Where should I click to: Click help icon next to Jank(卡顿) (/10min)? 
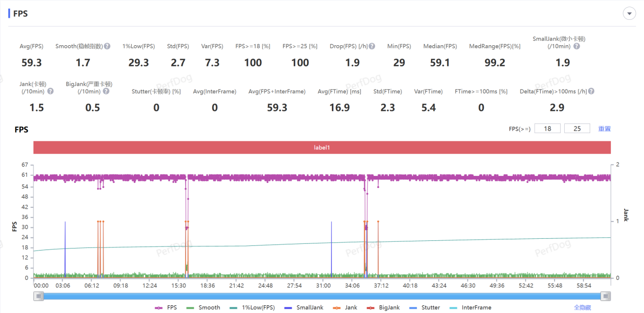click(50, 91)
